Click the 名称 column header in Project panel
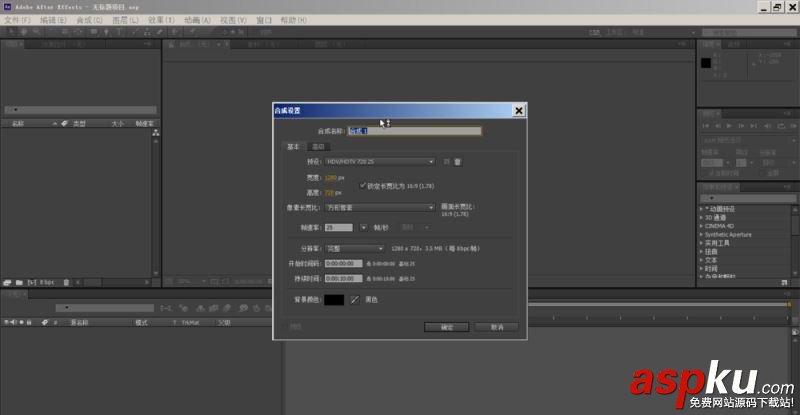Image resolution: width=800 pixels, height=415 pixels. point(18,124)
